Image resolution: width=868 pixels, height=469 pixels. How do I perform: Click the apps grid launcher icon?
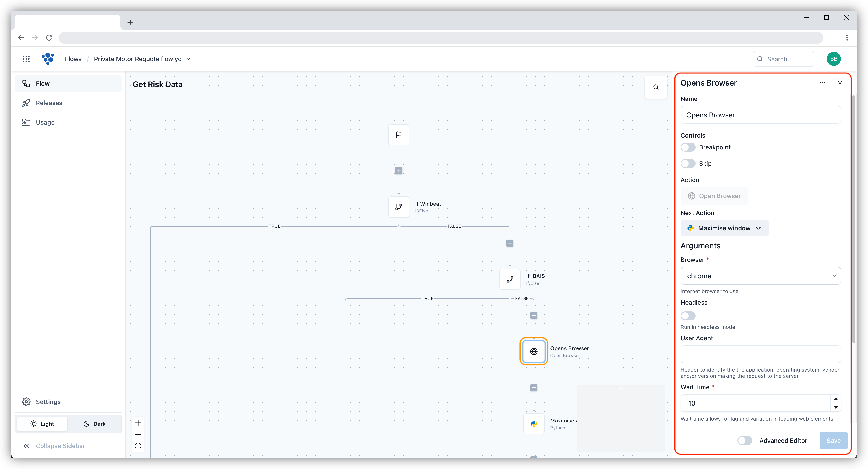click(x=26, y=59)
